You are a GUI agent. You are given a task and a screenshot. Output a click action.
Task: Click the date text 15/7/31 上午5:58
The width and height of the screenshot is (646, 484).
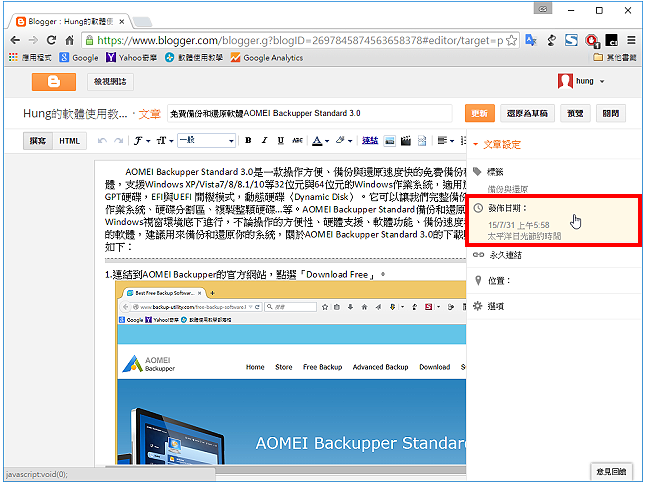[519, 225]
